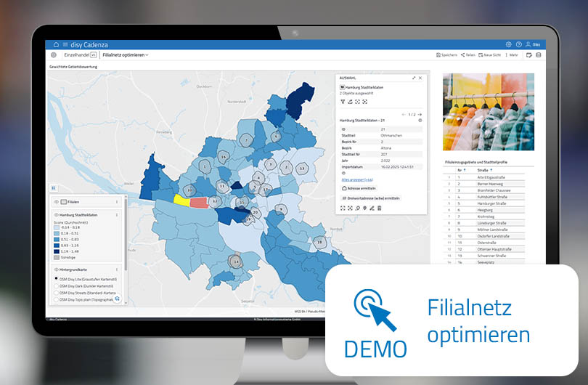The width and height of the screenshot is (588, 385).
Task: Select branch marker 7 on the map
Action: pos(246,141)
